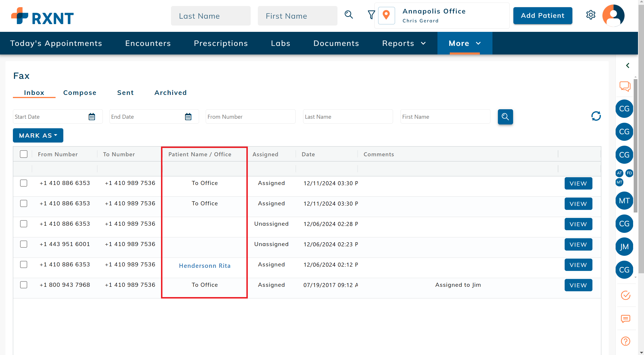Open the settings gear icon
The width and height of the screenshot is (644, 355).
tap(591, 15)
